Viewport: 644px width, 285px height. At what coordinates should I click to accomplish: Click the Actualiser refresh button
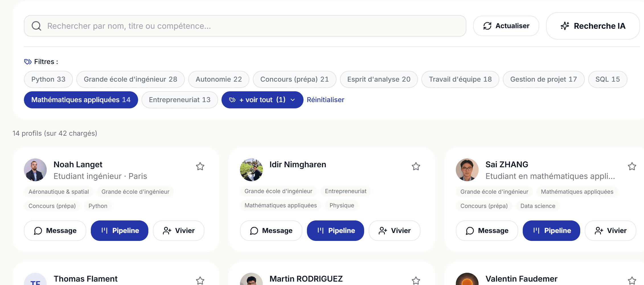(506, 26)
